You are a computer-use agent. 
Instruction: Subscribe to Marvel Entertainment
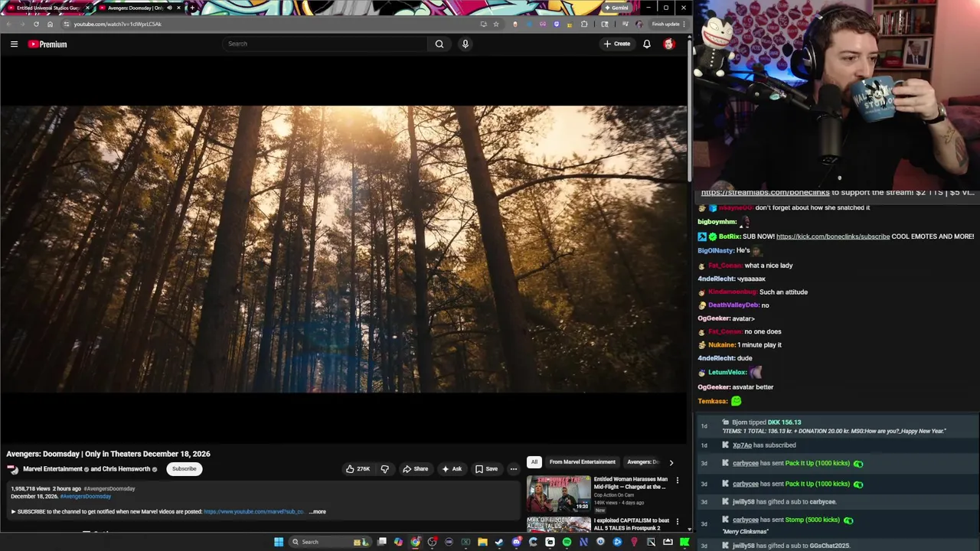point(184,469)
